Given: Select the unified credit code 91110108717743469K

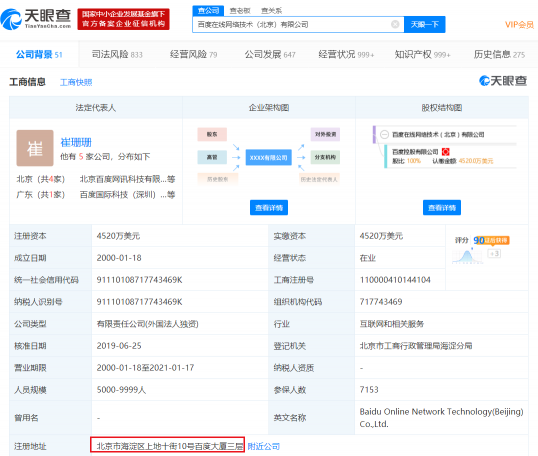Looking at the screenshot, I should pos(139,280).
